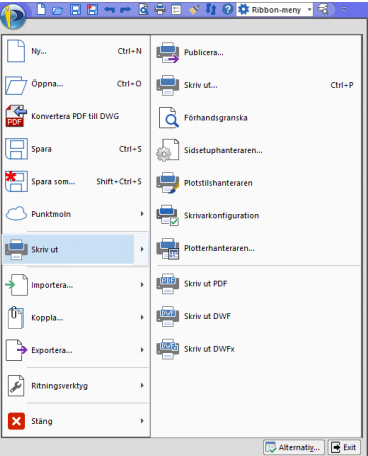Click the progeCAD application logo button

pos(14,16)
